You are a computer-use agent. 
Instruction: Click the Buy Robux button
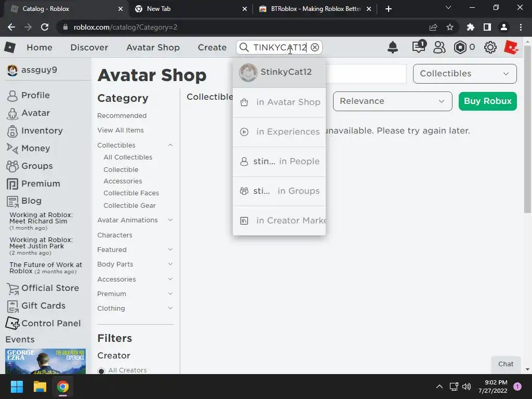click(x=487, y=101)
